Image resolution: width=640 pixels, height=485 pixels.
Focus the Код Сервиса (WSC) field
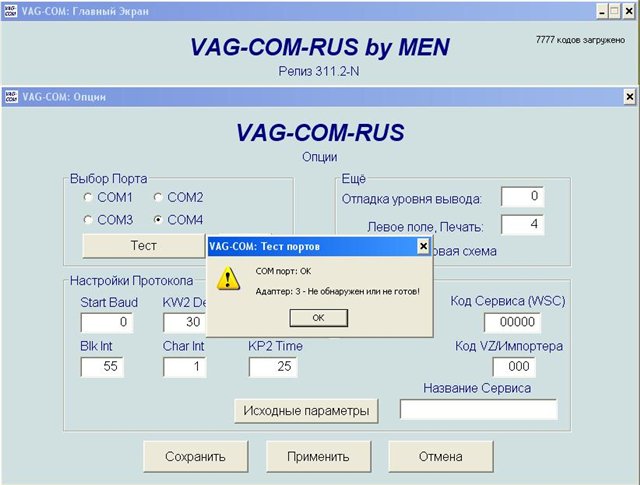[512, 323]
